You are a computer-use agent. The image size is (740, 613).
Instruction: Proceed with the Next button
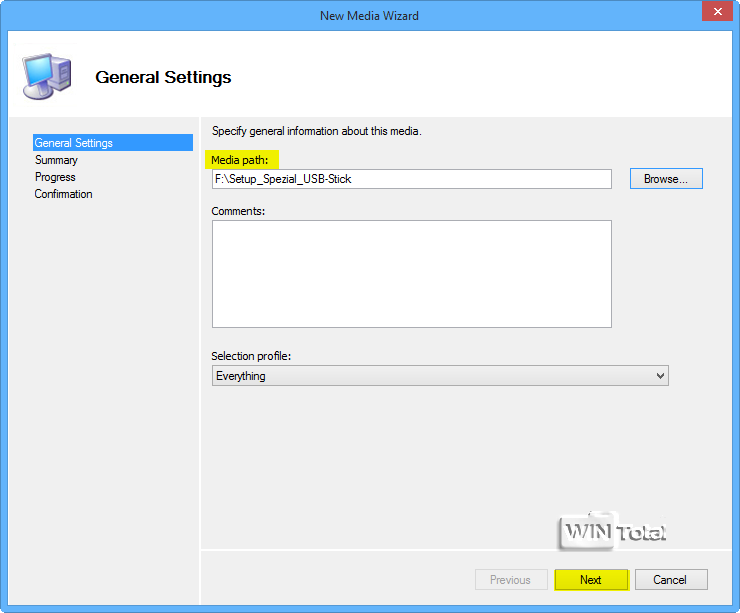(591, 580)
